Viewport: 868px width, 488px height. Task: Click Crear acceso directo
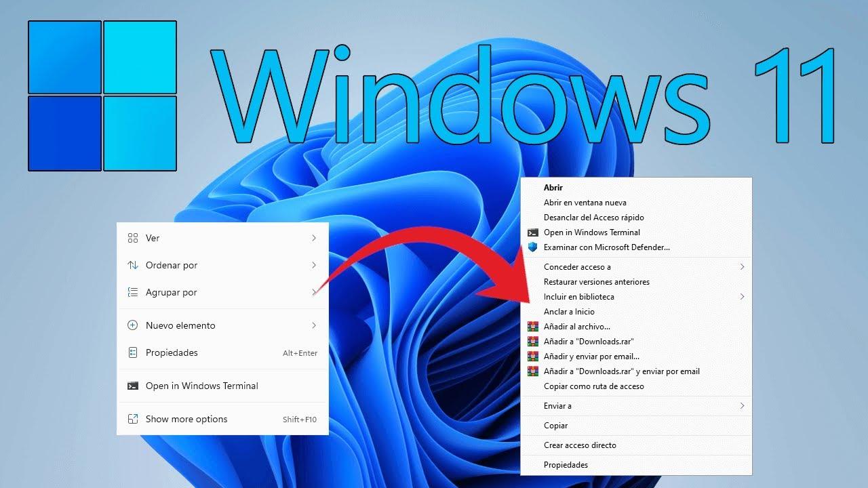click(x=580, y=445)
